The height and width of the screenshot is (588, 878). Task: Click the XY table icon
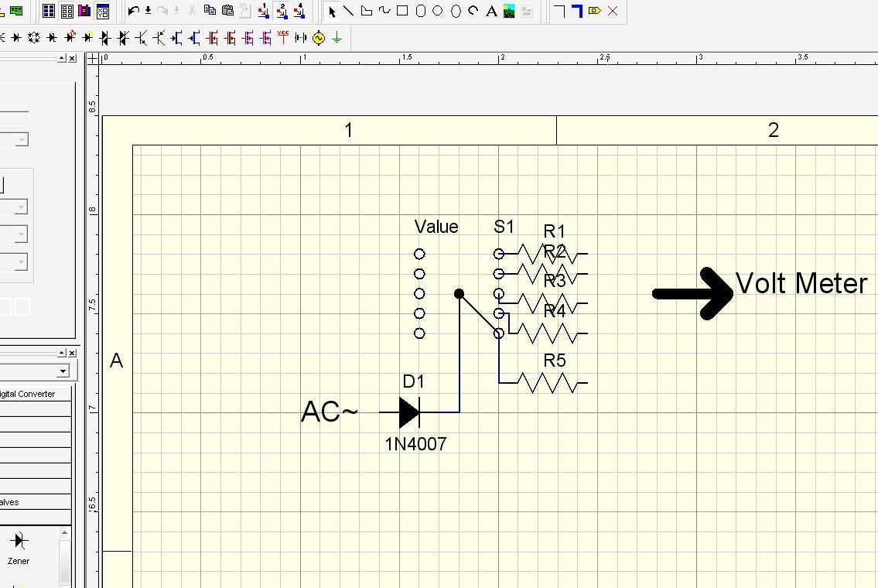102,11
